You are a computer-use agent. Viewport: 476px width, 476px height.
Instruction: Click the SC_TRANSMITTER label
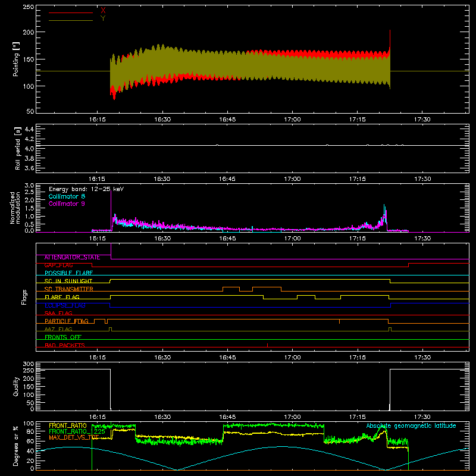coord(69,289)
